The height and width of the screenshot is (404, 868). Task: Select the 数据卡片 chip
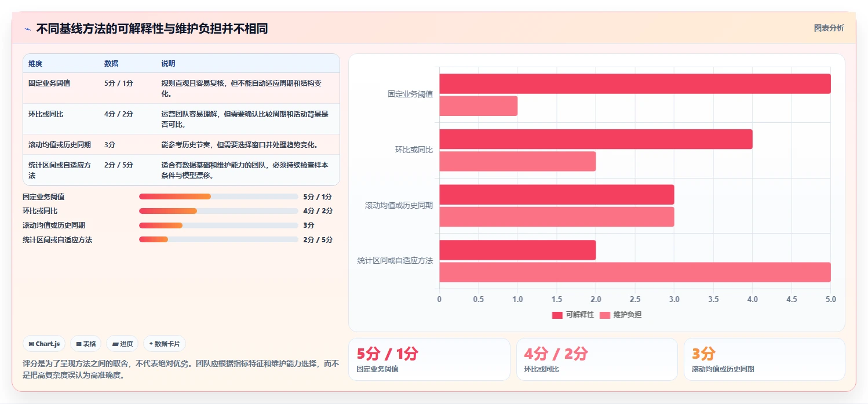click(165, 344)
